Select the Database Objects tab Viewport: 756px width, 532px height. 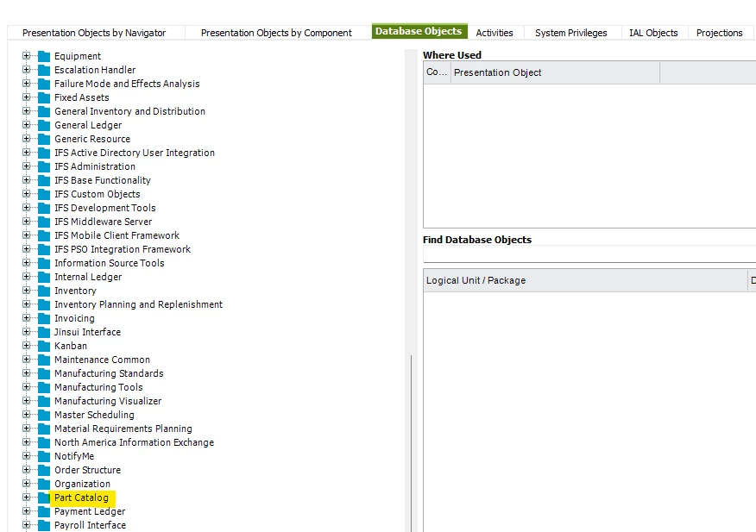point(419,31)
